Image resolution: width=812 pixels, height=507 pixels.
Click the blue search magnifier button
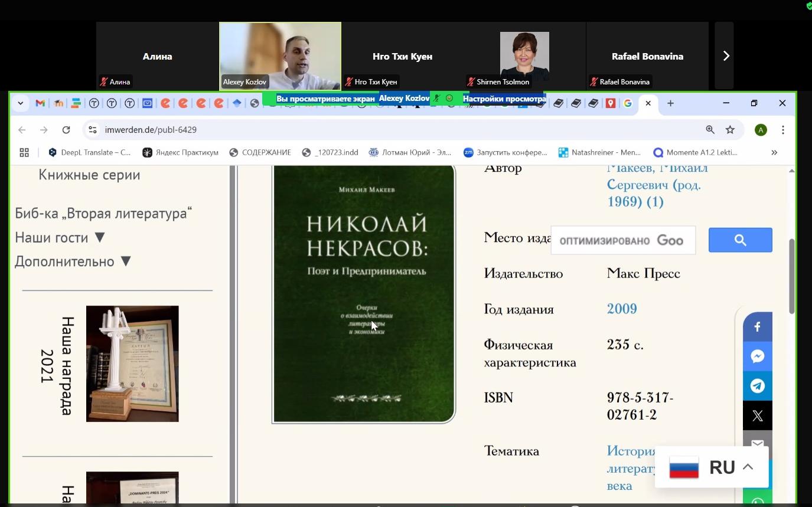(x=740, y=240)
